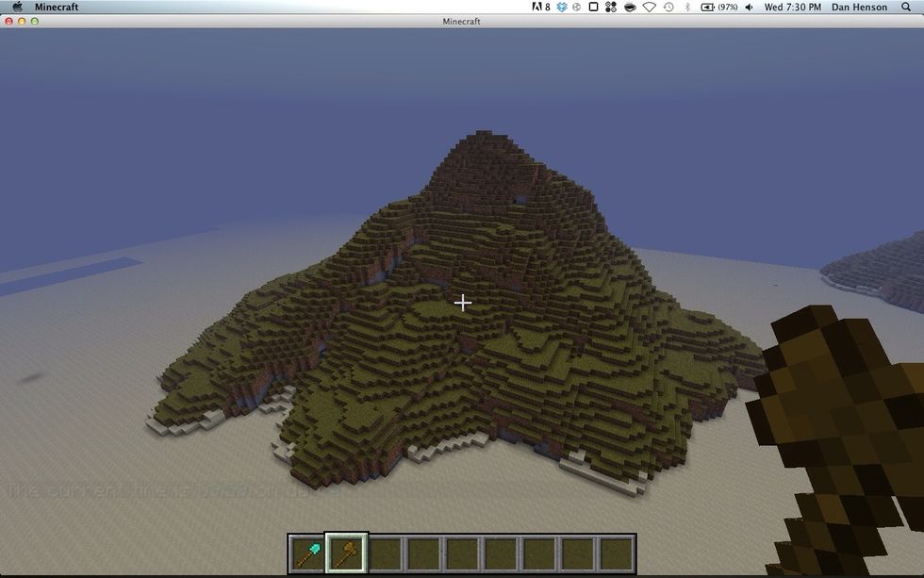Select the diamond shovel in the hotbar
The width and height of the screenshot is (924, 578).
point(307,553)
